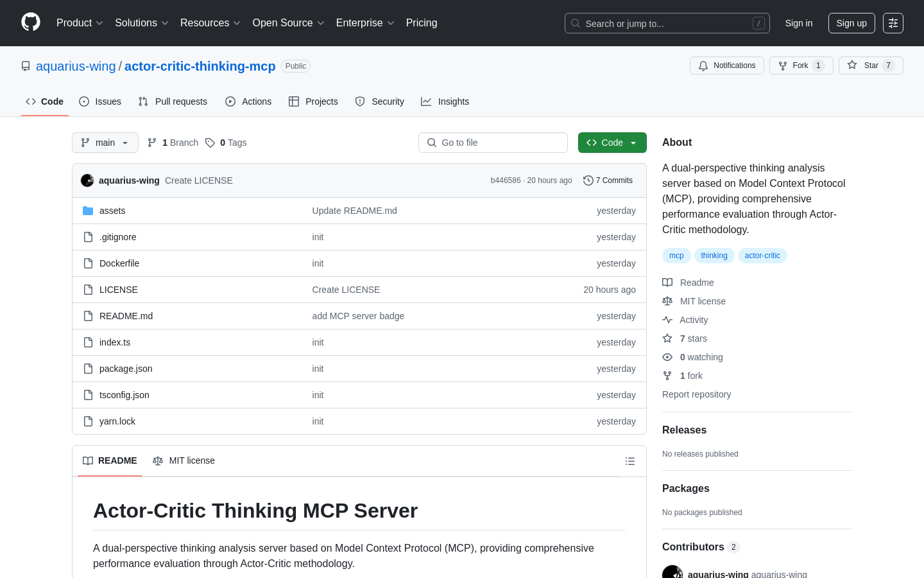The width and height of the screenshot is (924, 578).
Task: Select the README tab in file viewer
Action: [x=110, y=460]
